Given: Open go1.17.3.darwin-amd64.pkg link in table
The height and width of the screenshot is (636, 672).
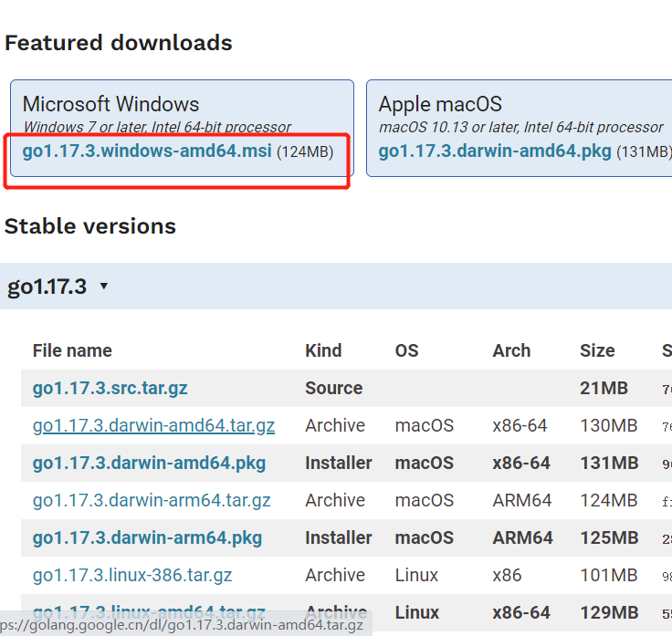Looking at the screenshot, I should click(x=149, y=463).
